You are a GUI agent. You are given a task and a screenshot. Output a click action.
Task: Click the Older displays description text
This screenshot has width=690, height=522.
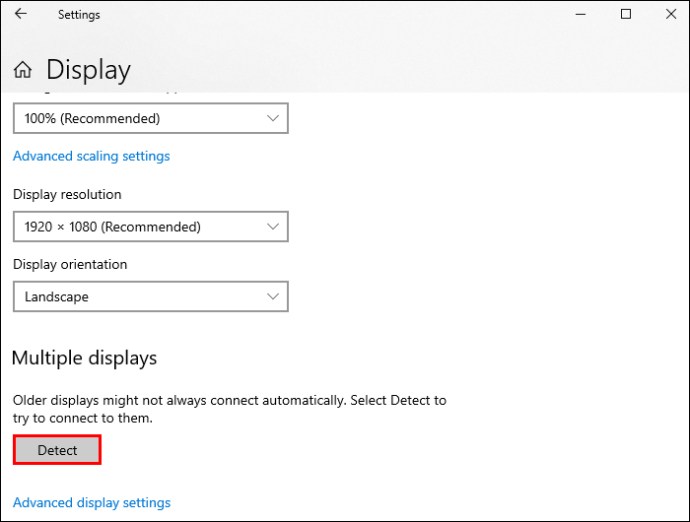click(229, 409)
